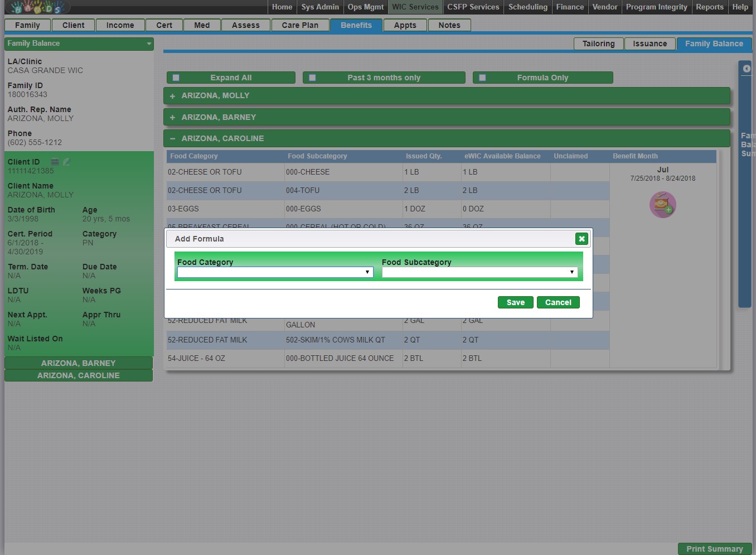Viewport: 756px width, 555px height.
Task: Click the add formula can icon
Action: point(662,205)
